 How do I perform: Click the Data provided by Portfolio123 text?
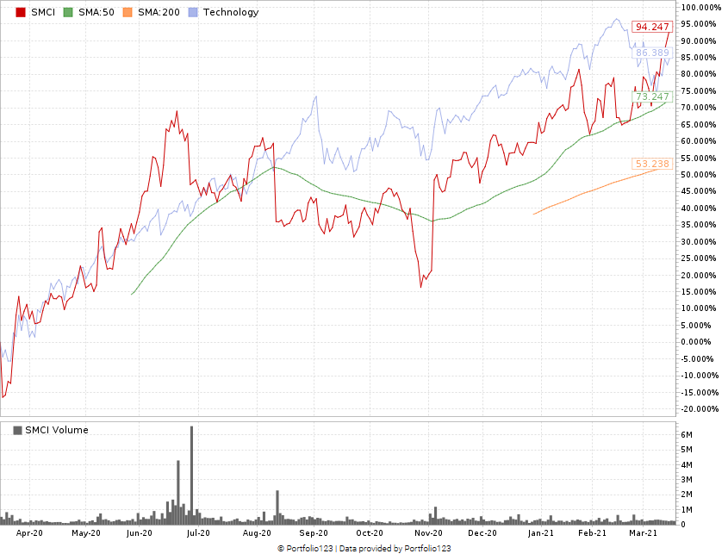point(395,549)
